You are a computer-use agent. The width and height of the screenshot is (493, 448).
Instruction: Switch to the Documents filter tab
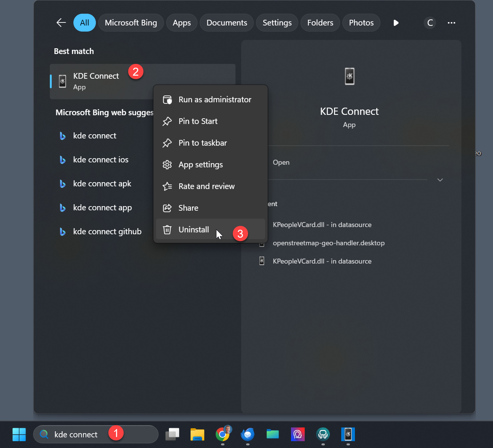click(x=227, y=23)
